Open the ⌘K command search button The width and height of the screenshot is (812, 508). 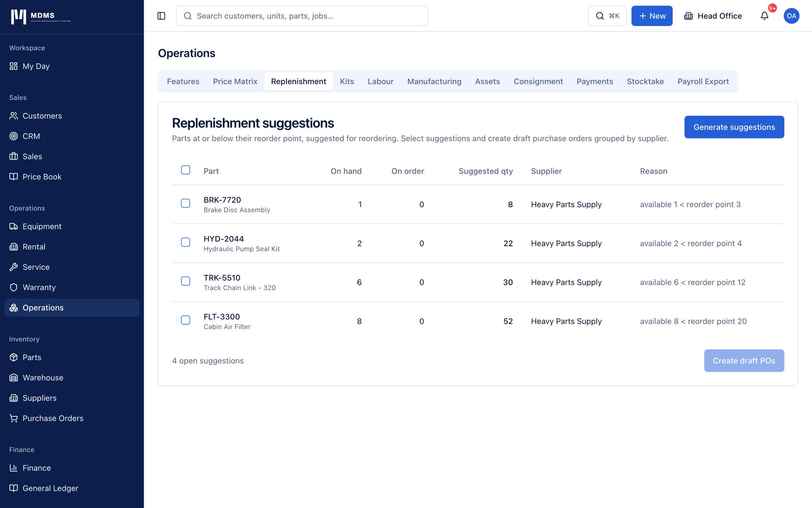pyautogui.click(x=607, y=16)
